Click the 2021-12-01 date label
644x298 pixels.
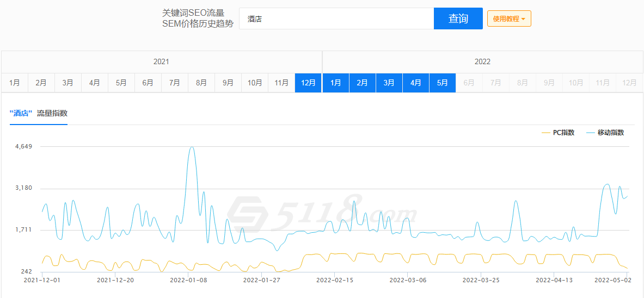click(42, 280)
